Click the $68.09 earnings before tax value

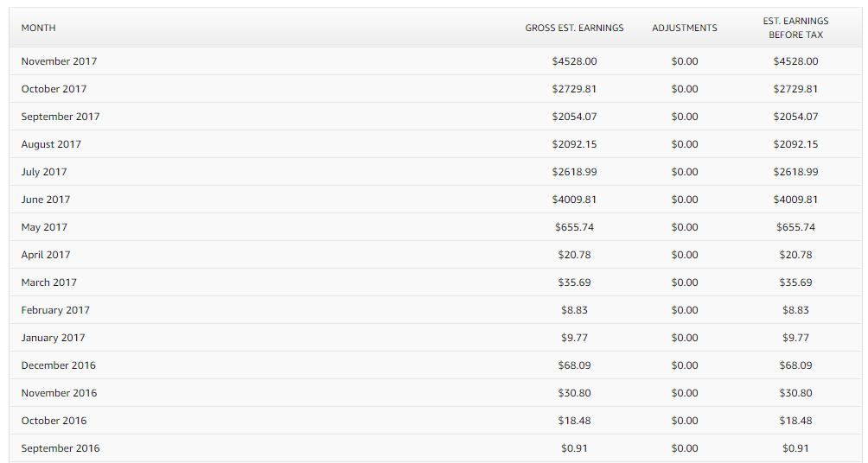795,365
